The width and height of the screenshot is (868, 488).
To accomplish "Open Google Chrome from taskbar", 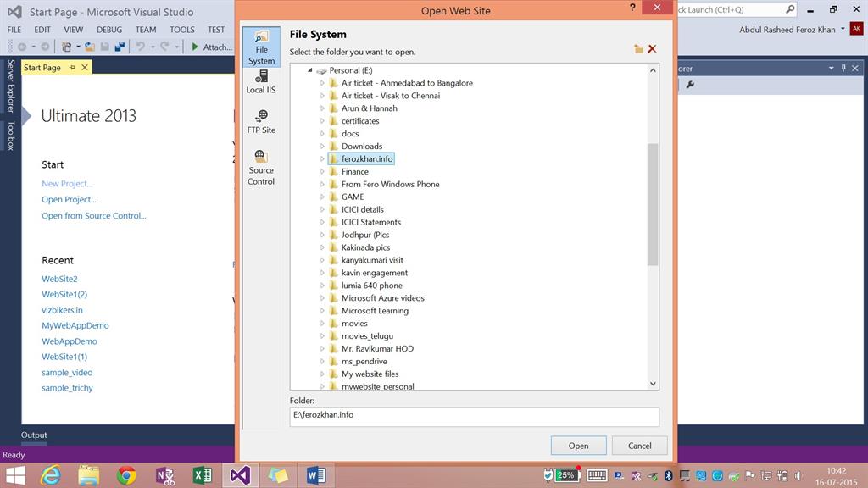I will 126,475.
